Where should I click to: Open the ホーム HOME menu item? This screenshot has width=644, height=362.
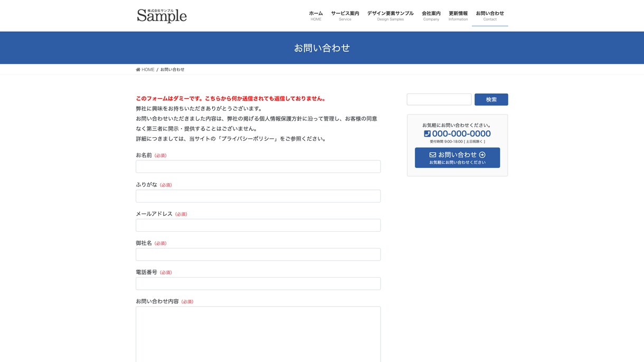coord(316,16)
